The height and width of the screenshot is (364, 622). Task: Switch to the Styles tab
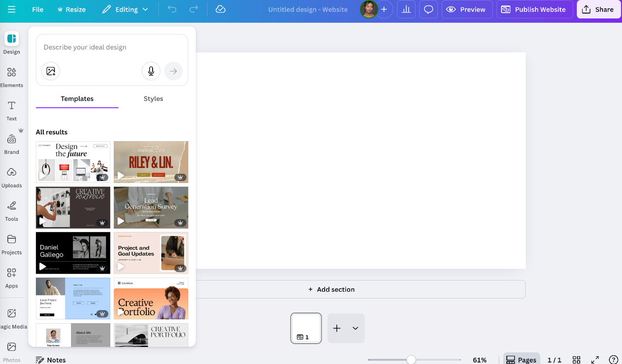coord(153,99)
